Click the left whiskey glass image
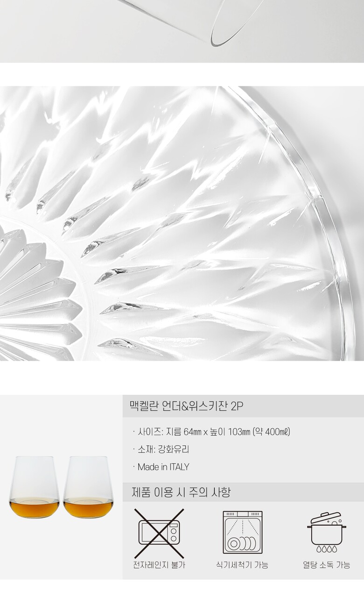The image size is (364, 598). (35, 487)
